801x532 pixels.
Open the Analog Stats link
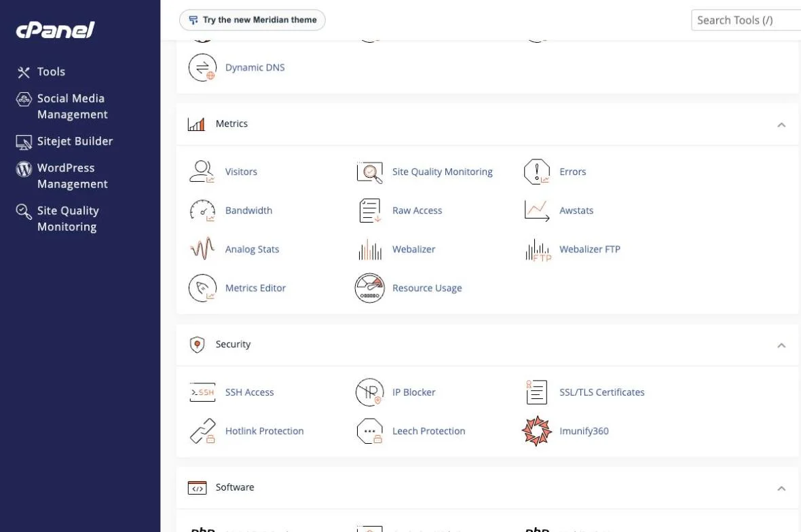(252, 249)
